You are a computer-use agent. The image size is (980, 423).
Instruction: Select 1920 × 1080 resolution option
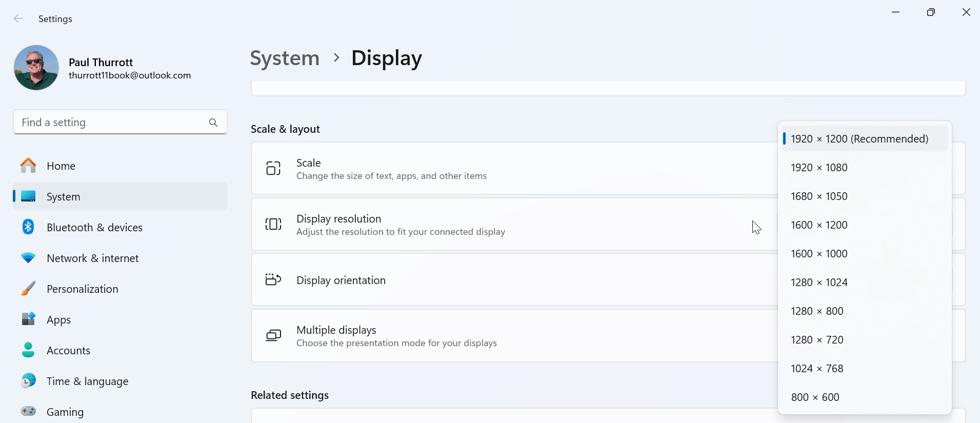pos(819,168)
